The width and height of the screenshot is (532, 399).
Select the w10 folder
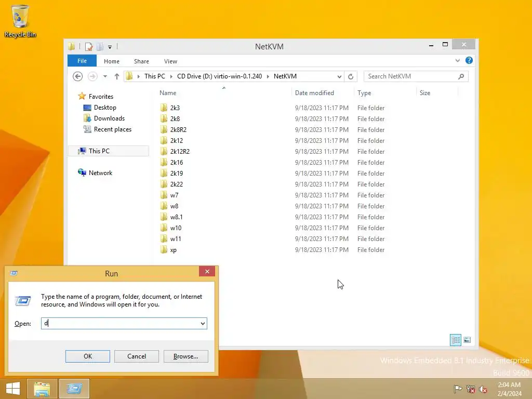point(176,228)
